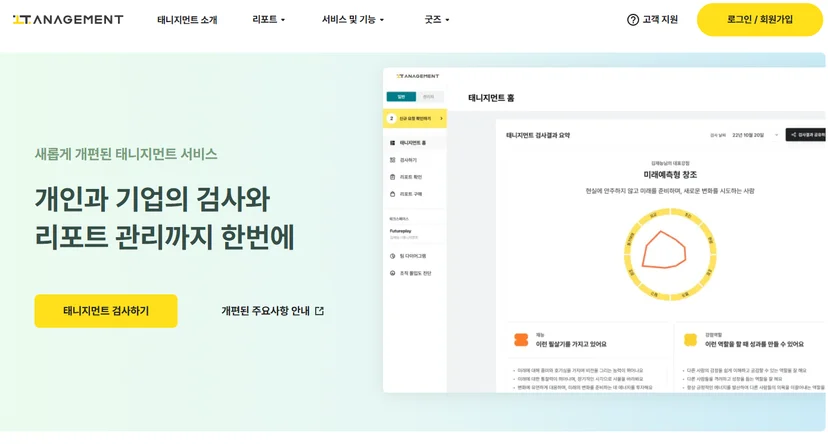Click the 조직 몰입도 진단 icon in sidebar
This screenshot has height=444, width=828.
click(x=392, y=273)
